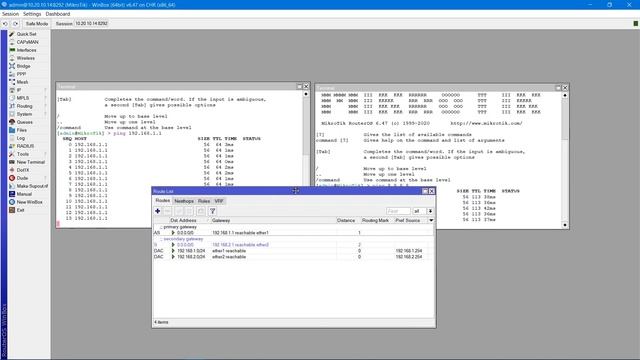Click the Exit sidebar entry
This screenshot has width=640, height=360.
20,210
